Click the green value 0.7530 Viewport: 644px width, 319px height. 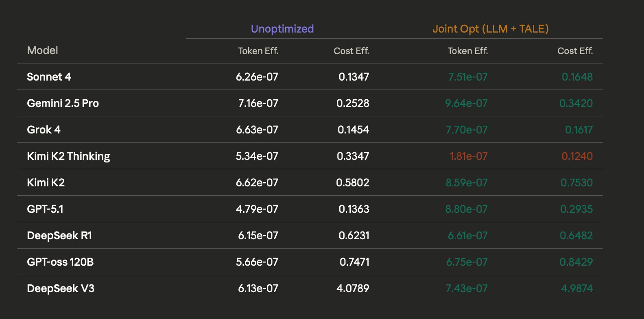click(577, 183)
